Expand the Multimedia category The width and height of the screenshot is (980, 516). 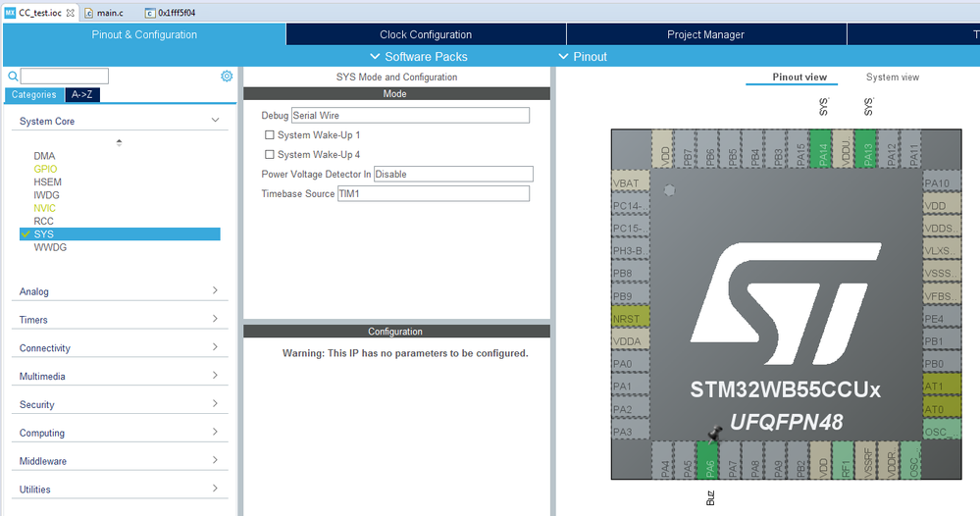(x=120, y=376)
